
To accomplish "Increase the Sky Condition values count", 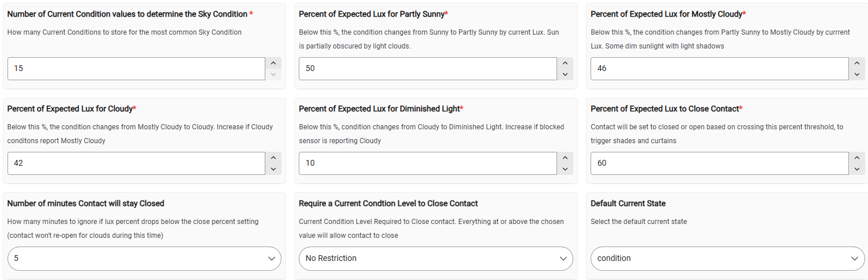I will tap(273, 63).
